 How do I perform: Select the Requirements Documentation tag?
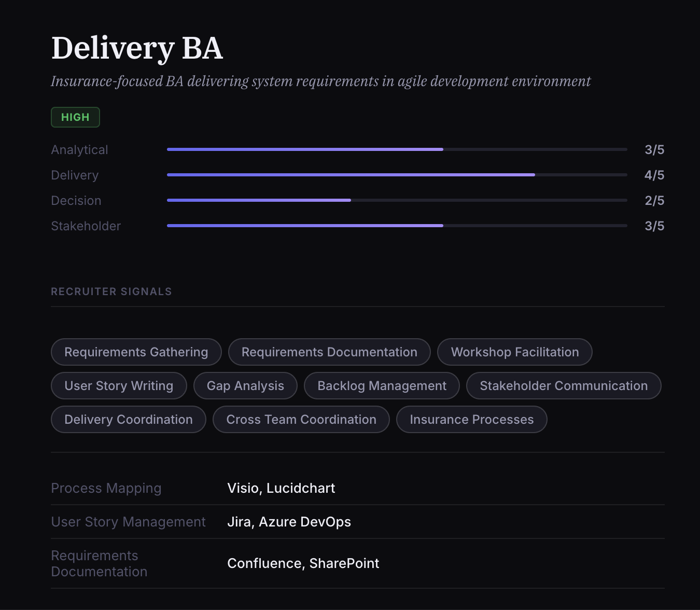tap(329, 352)
